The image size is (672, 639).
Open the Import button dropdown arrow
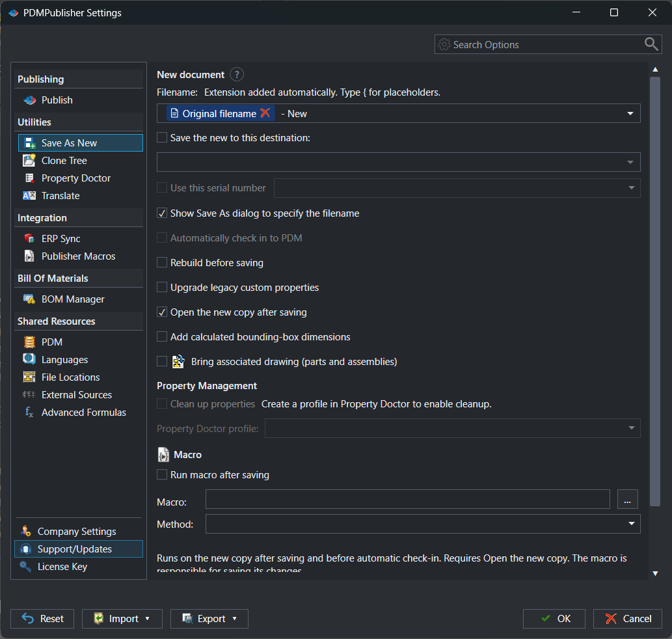pyautogui.click(x=148, y=618)
